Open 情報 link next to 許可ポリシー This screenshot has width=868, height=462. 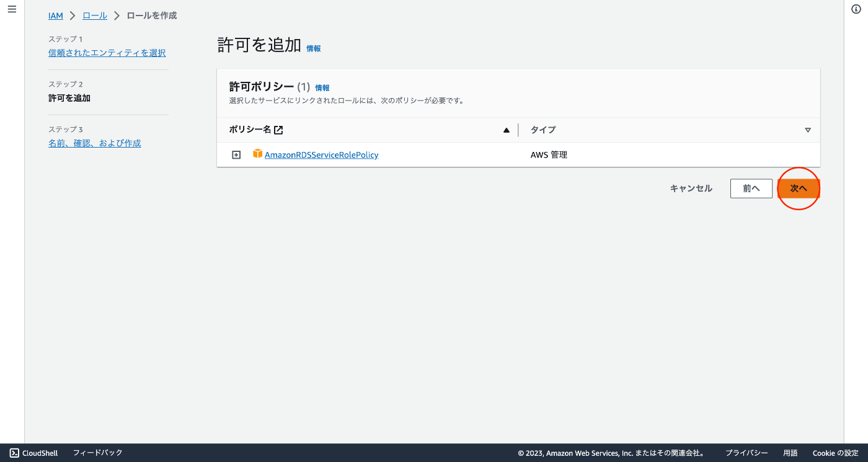[x=322, y=88]
